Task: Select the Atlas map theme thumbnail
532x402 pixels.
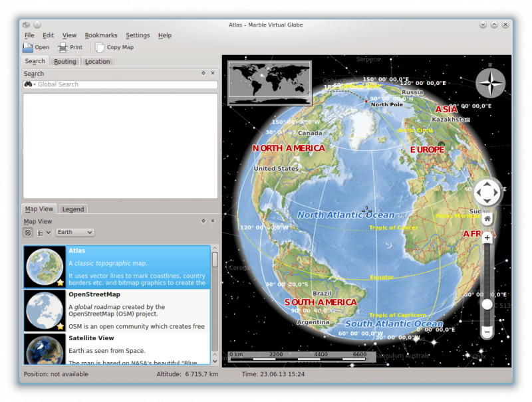Action: (45, 267)
